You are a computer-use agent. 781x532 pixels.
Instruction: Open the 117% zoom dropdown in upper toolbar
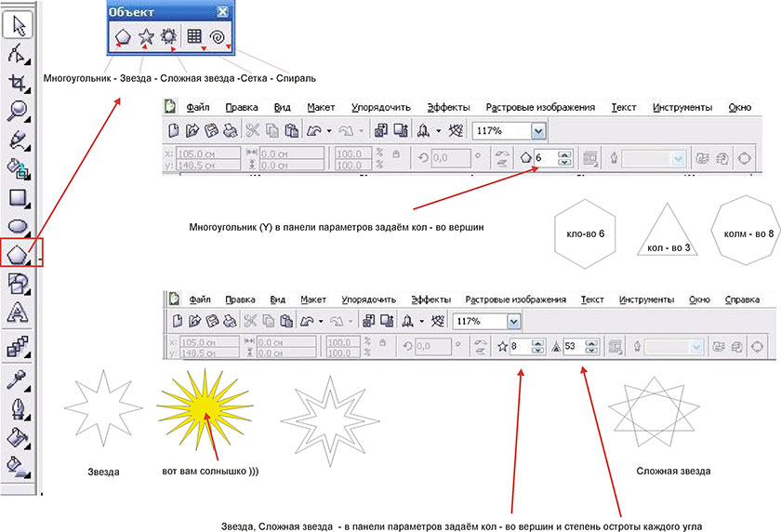tap(537, 132)
